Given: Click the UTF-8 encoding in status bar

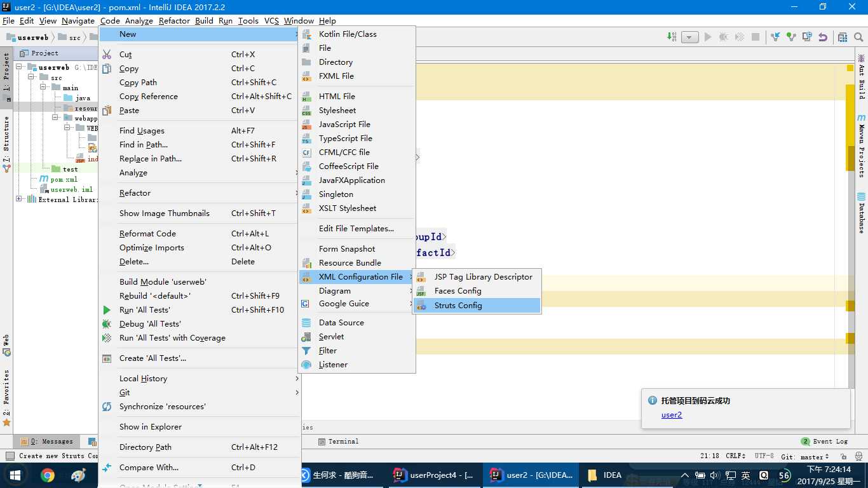Looking at the screenshot, I should [764, 456].
